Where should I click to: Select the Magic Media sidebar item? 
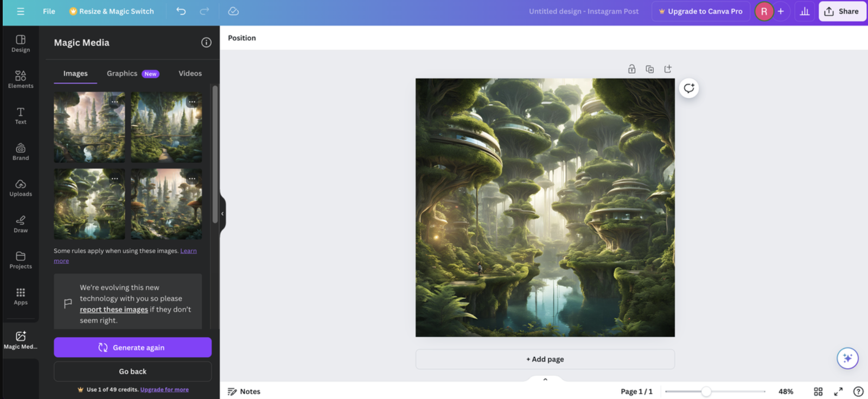pos(21,340)
